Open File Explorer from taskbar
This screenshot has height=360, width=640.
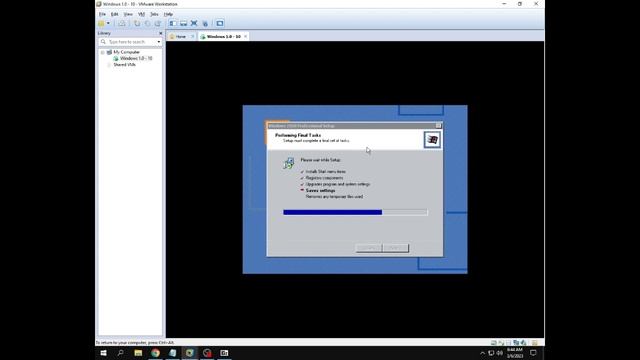[x=138, y=353]
